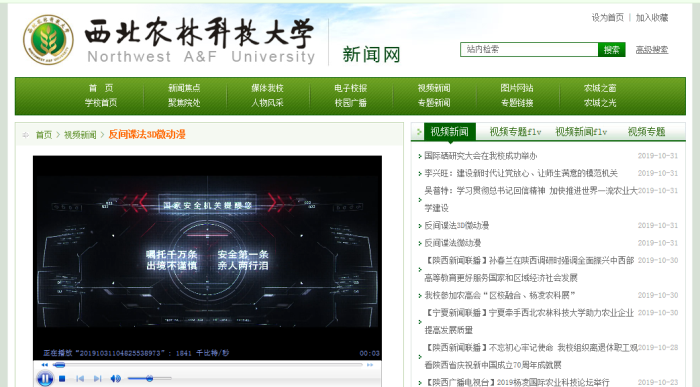Open the 图片网站 menu item
This screenshot has width=700, height=387.
517,88
